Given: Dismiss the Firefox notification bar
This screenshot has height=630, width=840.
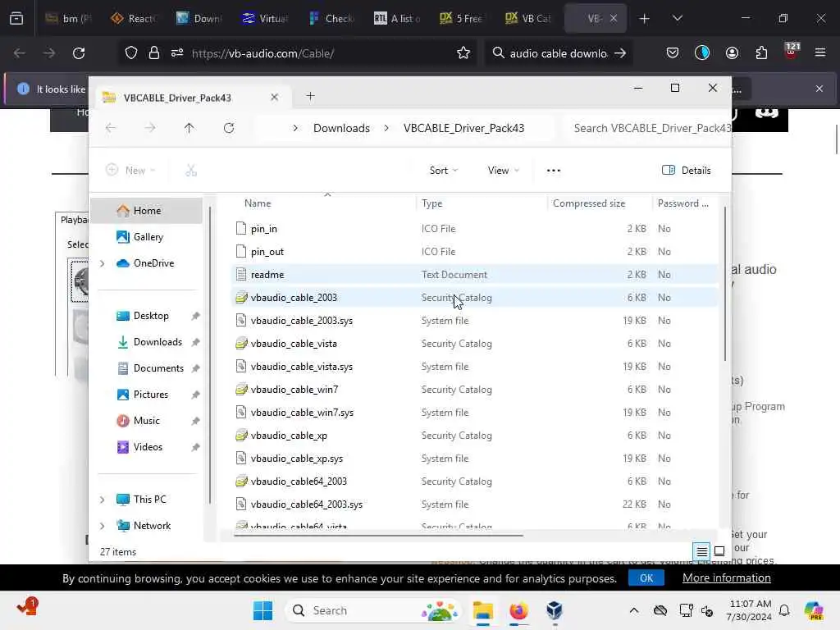Looking at the screenshot, I should [x=819, y=89].
